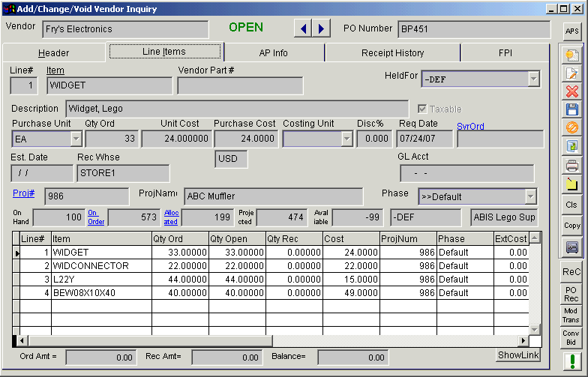Switch to the Receipt History tab
This screenshot has height=377, width=588.
coord(392,53)
